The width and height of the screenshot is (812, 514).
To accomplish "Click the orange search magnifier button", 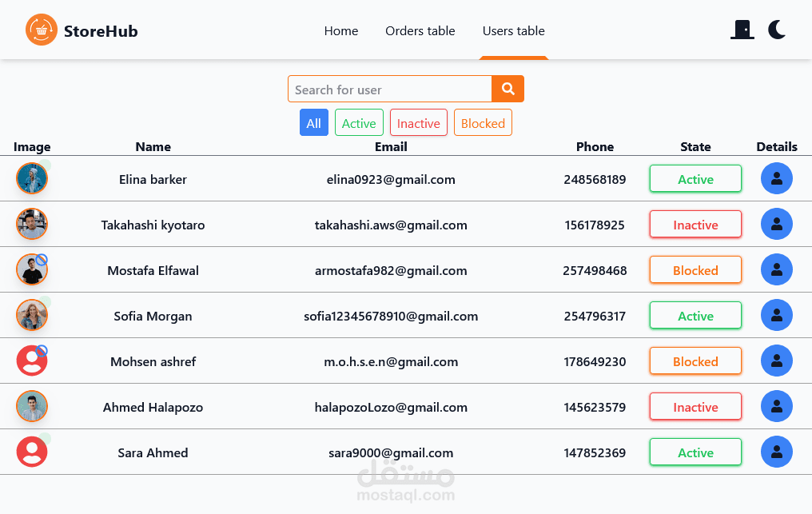I will pos(507,89).
